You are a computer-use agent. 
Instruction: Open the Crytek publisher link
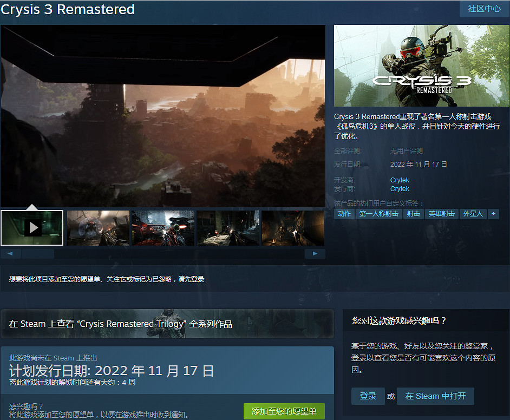point(400,189)
